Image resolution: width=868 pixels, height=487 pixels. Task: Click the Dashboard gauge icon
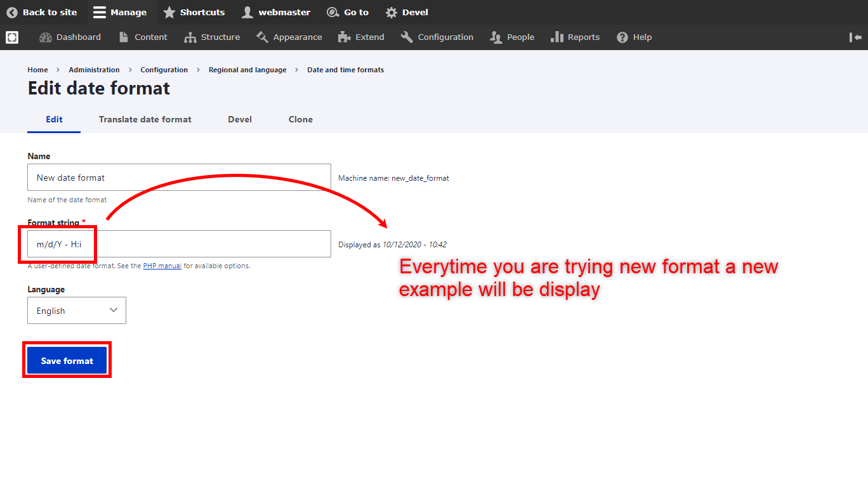click(x=46, y=37)
